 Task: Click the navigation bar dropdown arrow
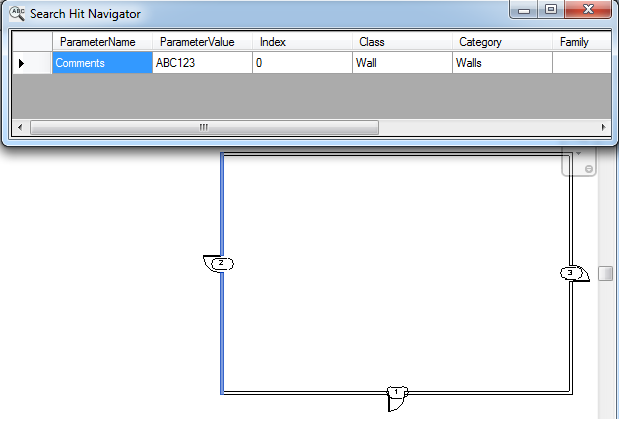[x=578, y=153]
